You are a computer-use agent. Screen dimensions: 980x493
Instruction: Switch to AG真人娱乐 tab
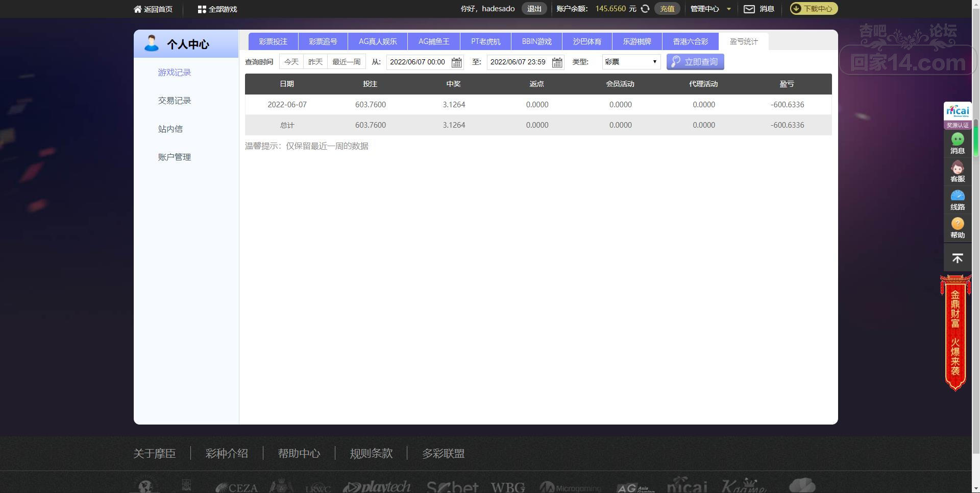tap(378, 41)
